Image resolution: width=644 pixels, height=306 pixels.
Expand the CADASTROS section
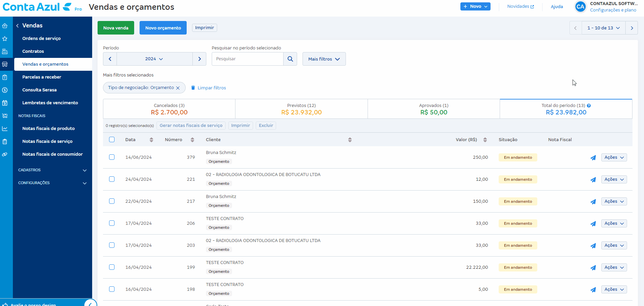pos(53,170)
